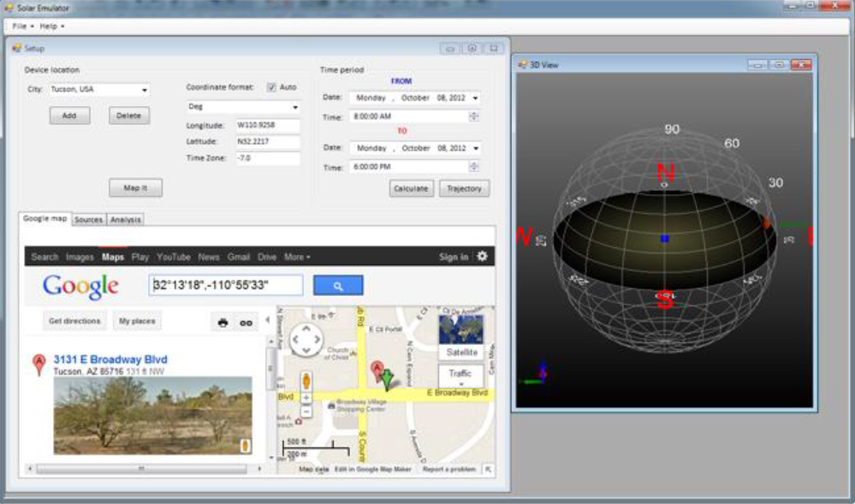Click the Setup window title icon

click(x=17, y=48)
